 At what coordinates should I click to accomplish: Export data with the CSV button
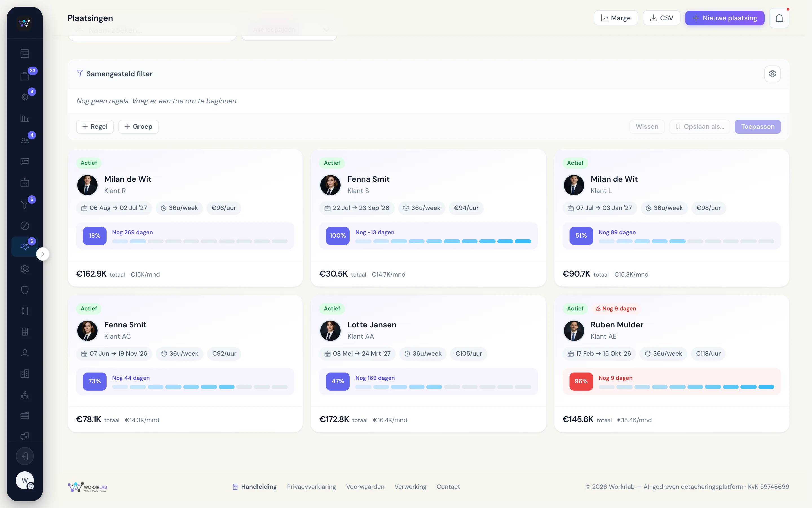tap(661, 18)
